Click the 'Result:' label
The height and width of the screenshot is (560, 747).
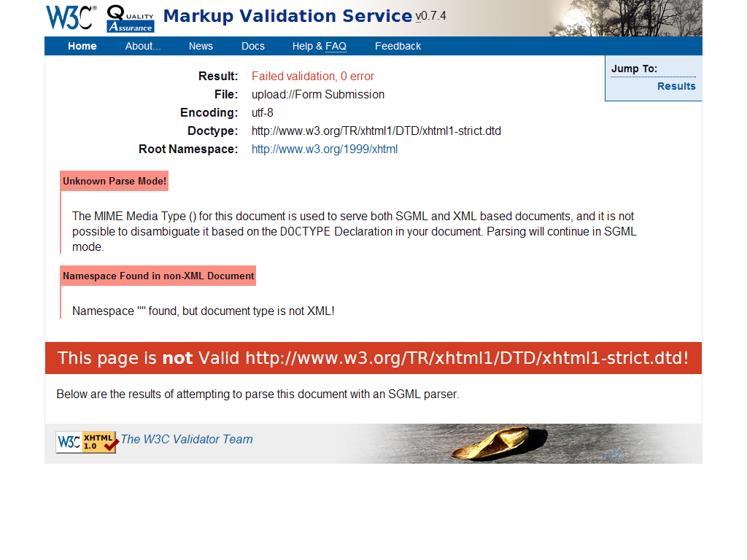[x=218, y=76]
